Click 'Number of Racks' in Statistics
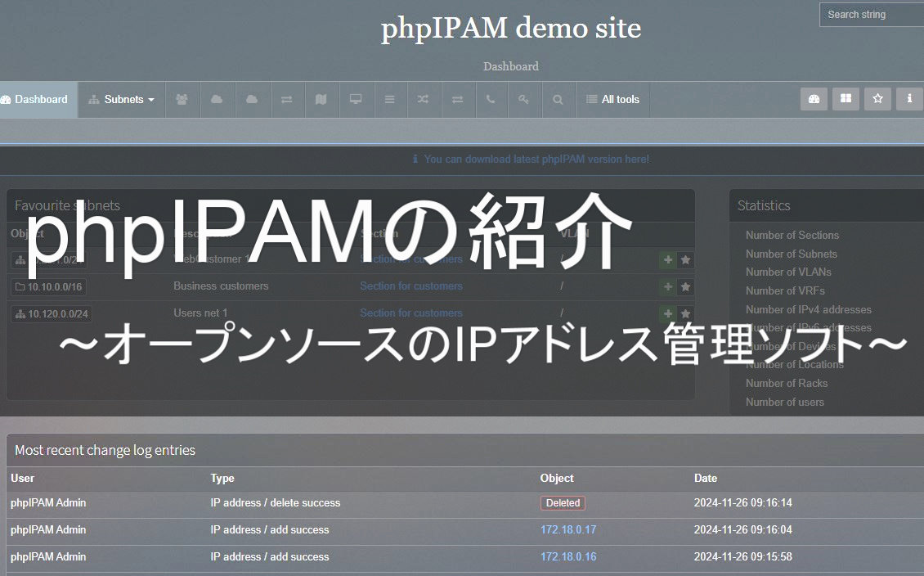924x576 pixels. [x=787, y=383]
